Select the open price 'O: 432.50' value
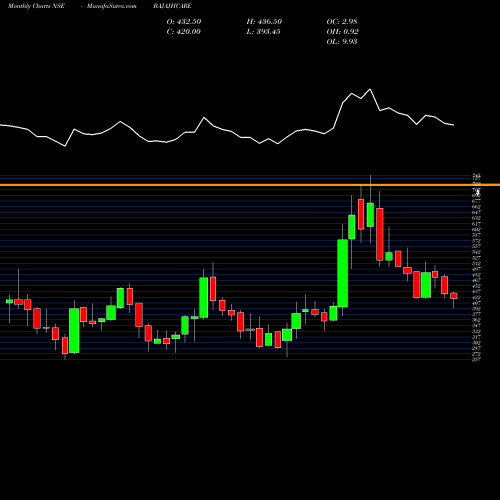 (x=184, y=22)
